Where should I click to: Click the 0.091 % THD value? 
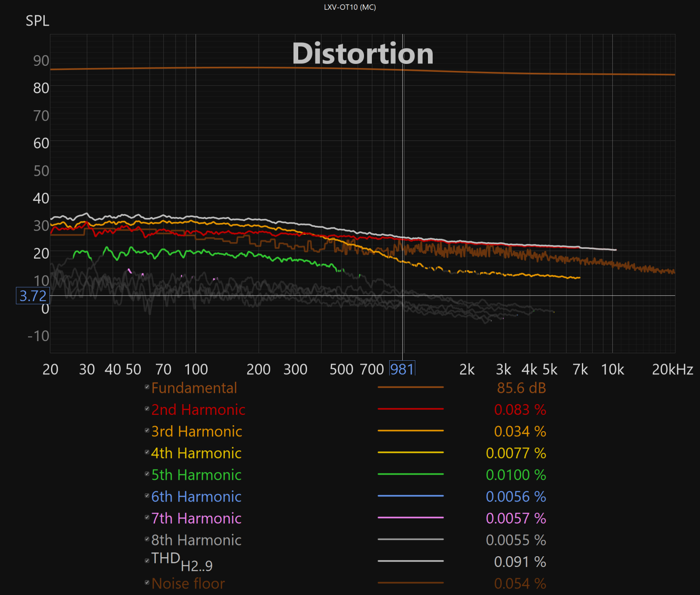point(520,562)
